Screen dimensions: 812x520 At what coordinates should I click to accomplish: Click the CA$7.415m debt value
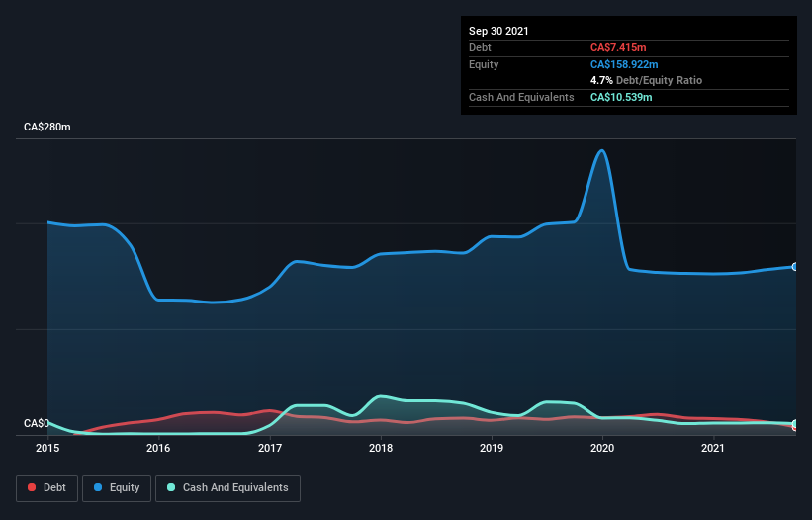[618, 47]
